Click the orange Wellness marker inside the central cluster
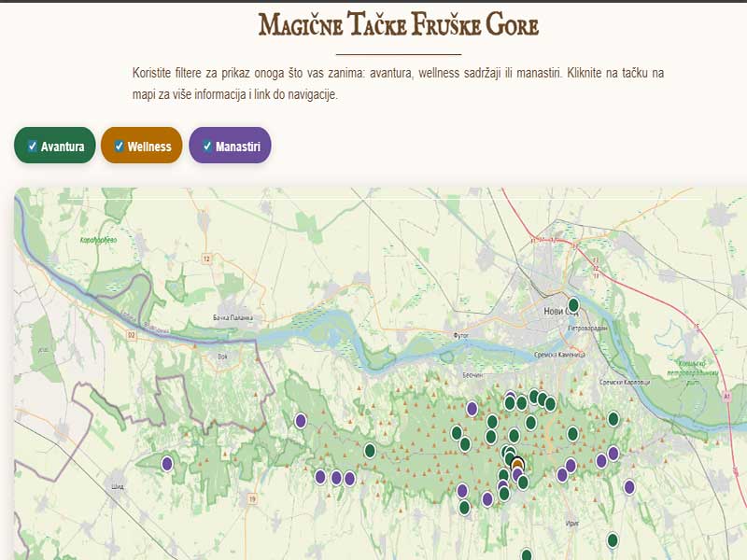This screenshot has width=747, height=560. pyautogui.click(x=516, y=463)
